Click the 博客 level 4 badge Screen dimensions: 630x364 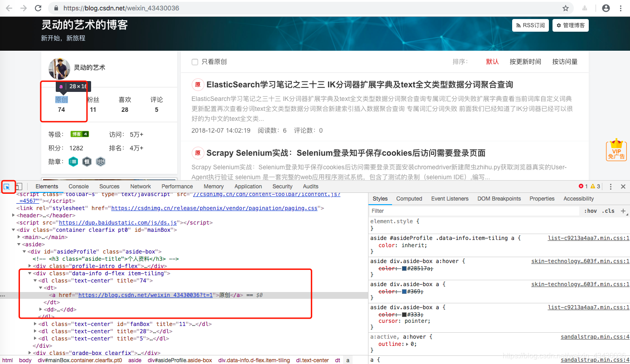[79, 134]
